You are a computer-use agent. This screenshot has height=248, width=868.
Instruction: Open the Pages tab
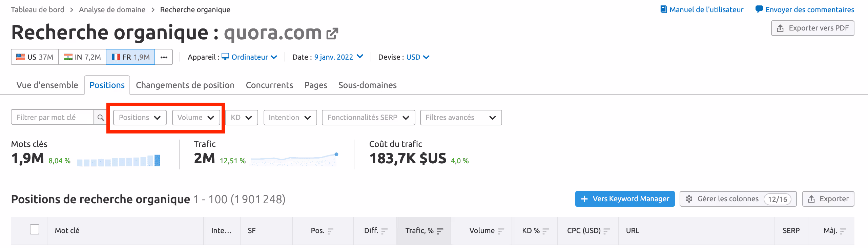click(316, 85)
